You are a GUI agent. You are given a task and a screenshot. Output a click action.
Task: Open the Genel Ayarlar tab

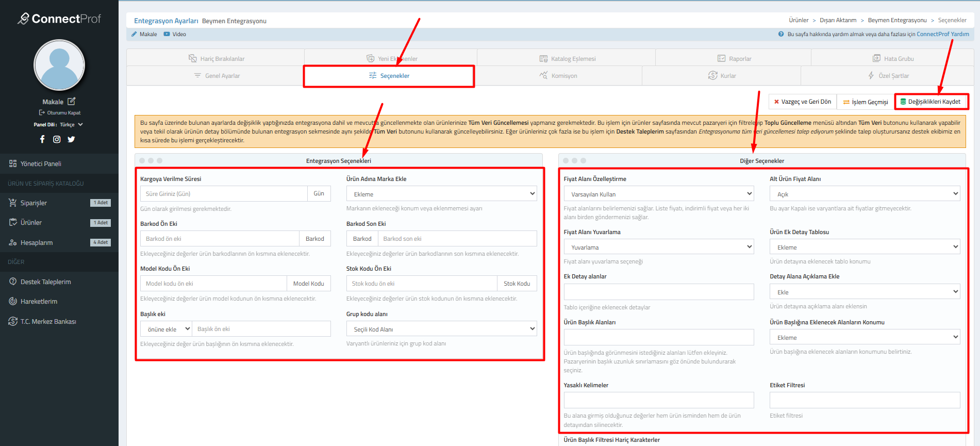217,76
